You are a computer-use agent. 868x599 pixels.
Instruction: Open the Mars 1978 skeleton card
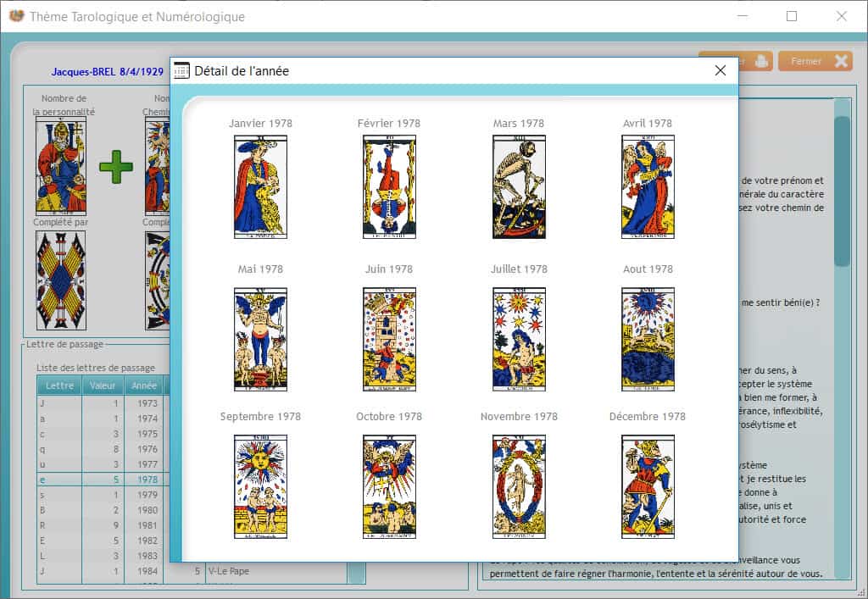point(520,187)
